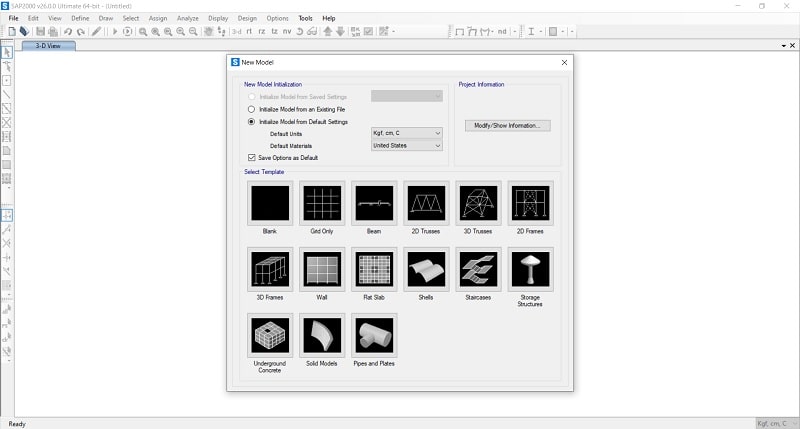The width and height of the screenshot is (800, 429).
Task: Select the Blank template thumbnail
Action: click(x=270, y=203)
